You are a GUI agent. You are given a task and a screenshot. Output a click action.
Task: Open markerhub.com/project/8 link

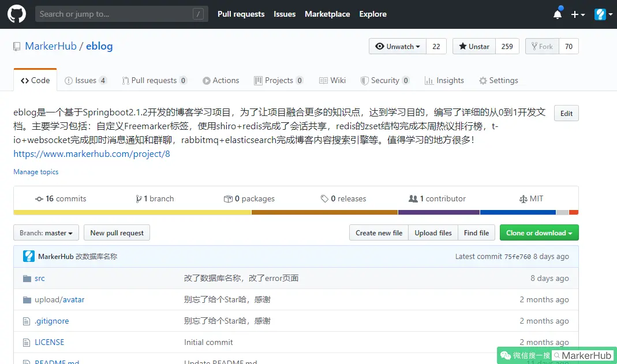pyautogui.click(x=92, y=153)
